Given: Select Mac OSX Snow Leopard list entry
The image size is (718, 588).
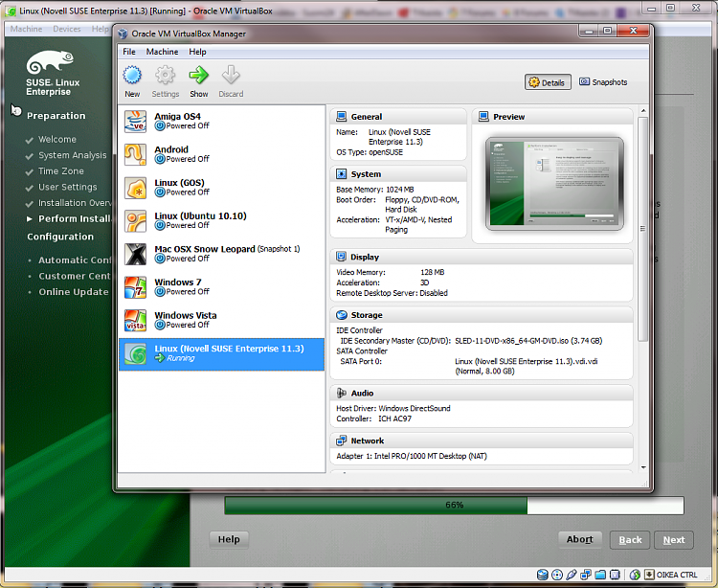Looking at the screenshot, I should point(222,254).
